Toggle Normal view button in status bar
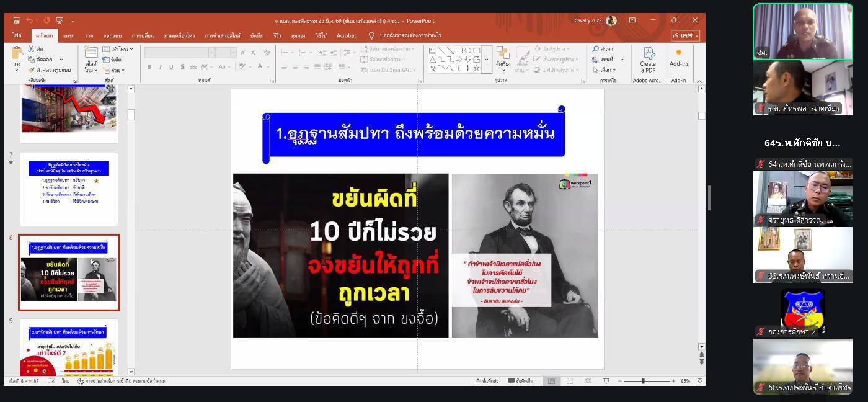The image size is (868, 402). tap(551, 381)
